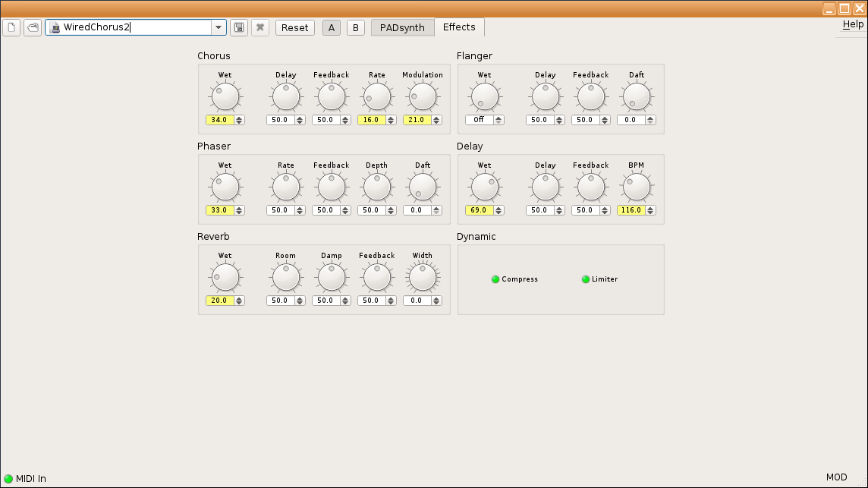Open a preset with the folder icon
868x488 pixels.
(x=33, y=27)
